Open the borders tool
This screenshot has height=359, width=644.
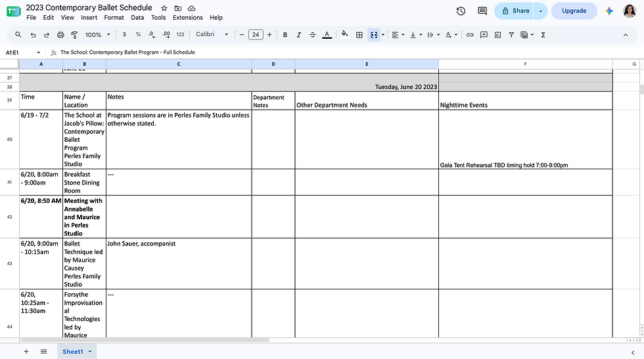pyautogui.click(x=359, y=35)
